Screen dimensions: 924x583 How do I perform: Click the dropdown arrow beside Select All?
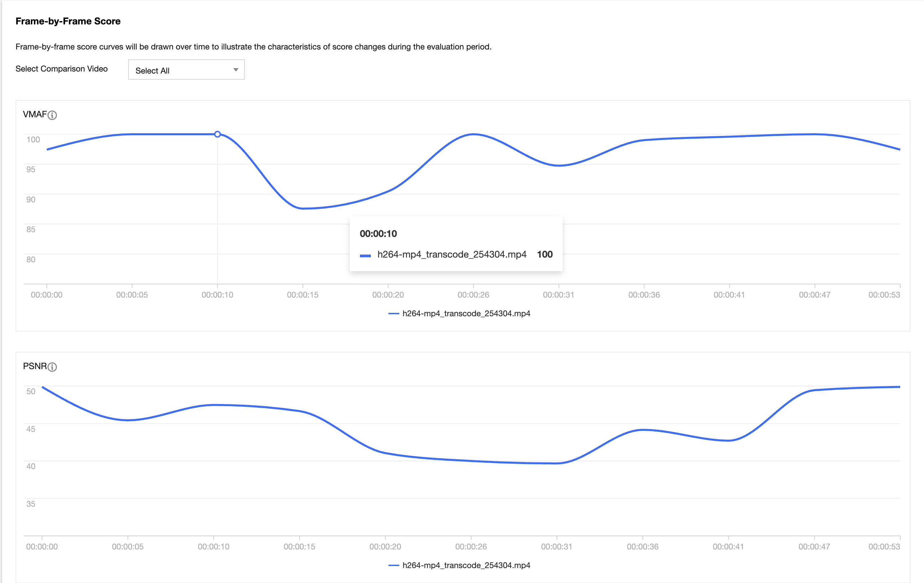pos(236,70)
